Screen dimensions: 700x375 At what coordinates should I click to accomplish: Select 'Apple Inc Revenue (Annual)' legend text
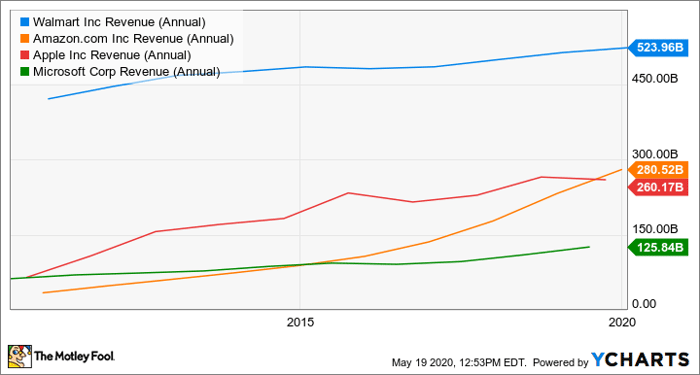[x=112, y=55]
